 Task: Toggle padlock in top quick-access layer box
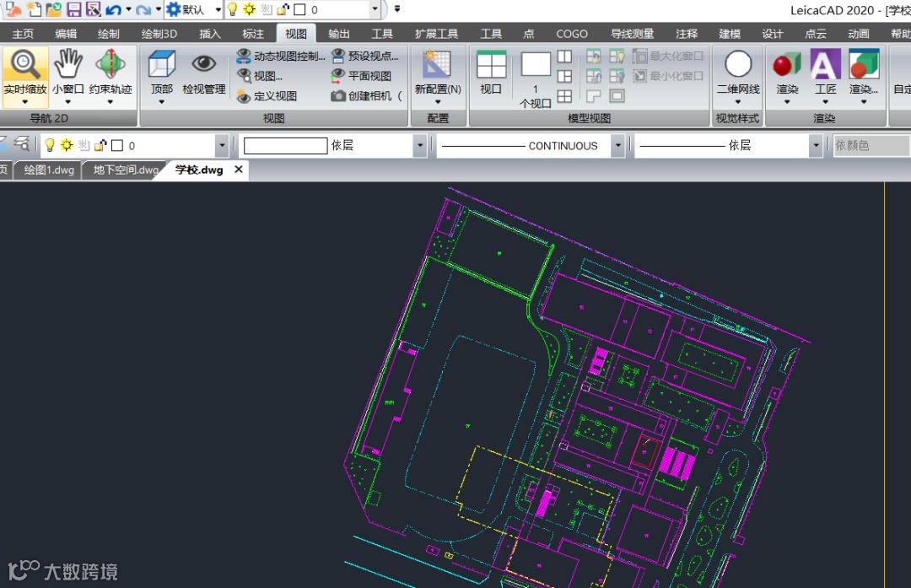(283, 9)
